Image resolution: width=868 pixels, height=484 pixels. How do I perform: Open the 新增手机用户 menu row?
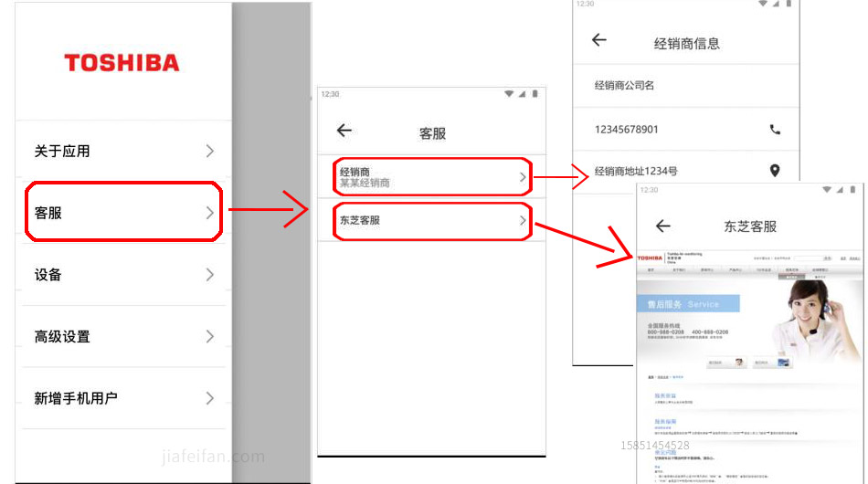click(x=123, y=398)
